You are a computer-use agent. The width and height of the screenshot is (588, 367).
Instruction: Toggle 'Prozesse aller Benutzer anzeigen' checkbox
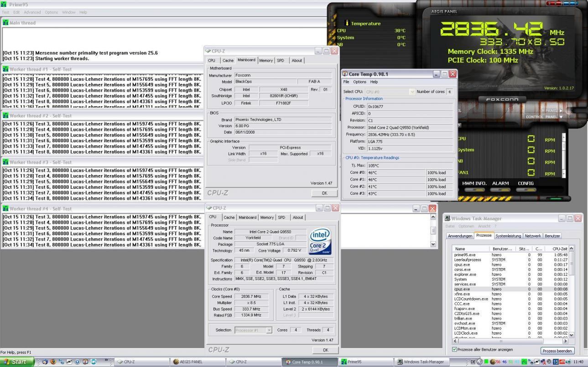point(454,350)
